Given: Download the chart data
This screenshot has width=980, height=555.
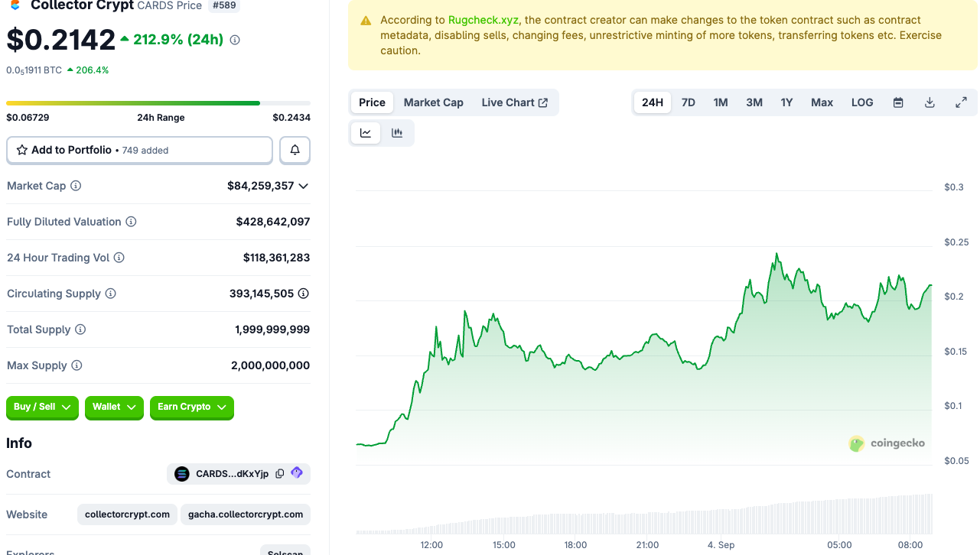Looking at the screenshot, I should pos(930,102).
